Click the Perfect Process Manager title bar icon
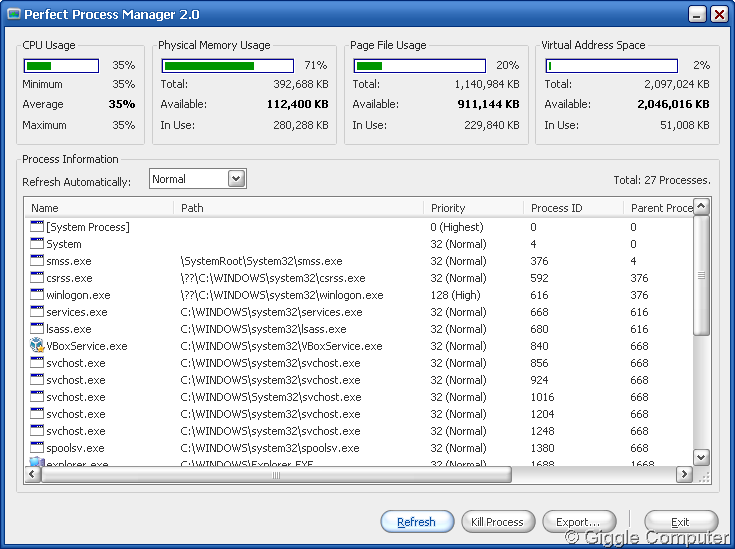Viewport: 735px width, 549px height. tap(14, 14)
